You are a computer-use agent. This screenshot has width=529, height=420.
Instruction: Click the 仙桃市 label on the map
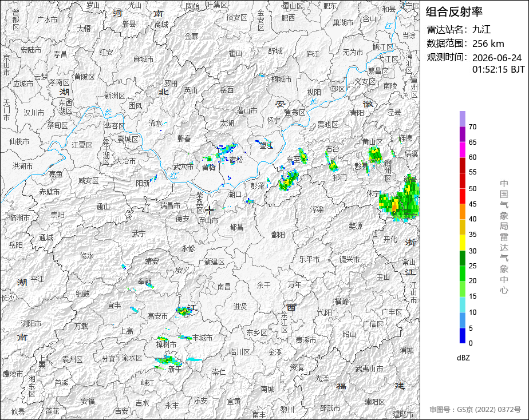[19, 141]
